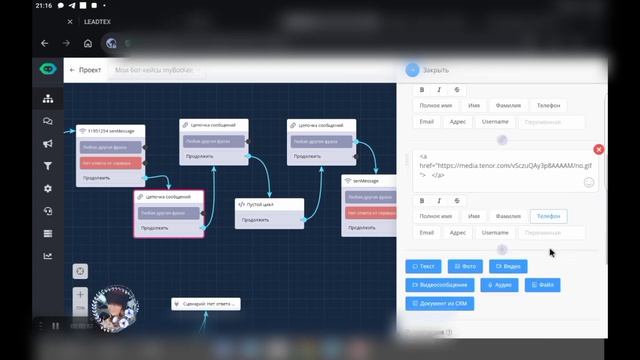Add a Видеосообщение block

coord(440,285)
